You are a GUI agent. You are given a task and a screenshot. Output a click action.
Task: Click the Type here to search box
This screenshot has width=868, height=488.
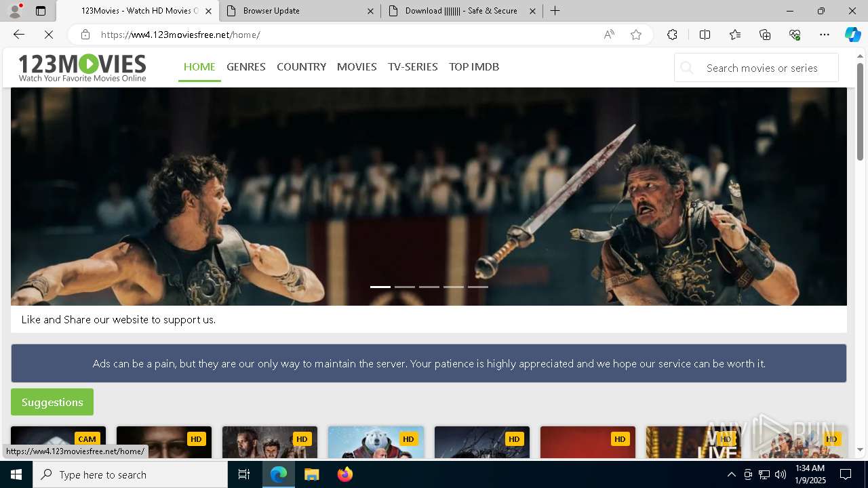(x=130, y=474)
